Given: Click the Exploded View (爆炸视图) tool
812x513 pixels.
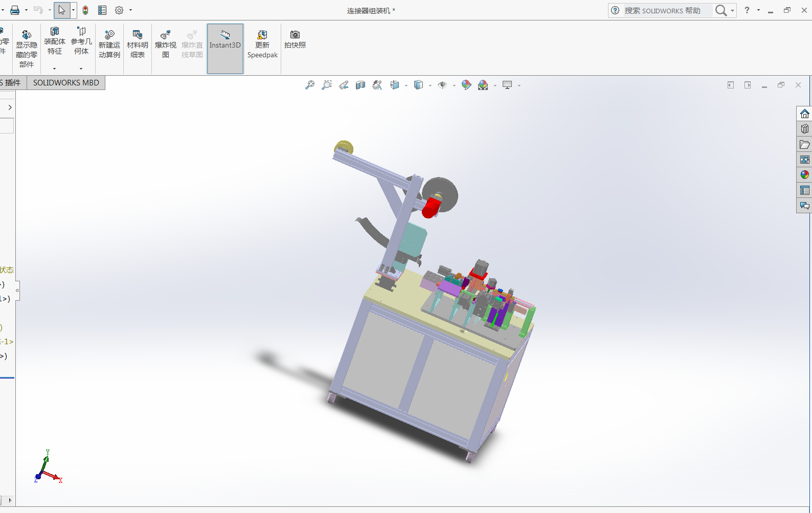Looking at the screenshot, I should coord(165,44).
